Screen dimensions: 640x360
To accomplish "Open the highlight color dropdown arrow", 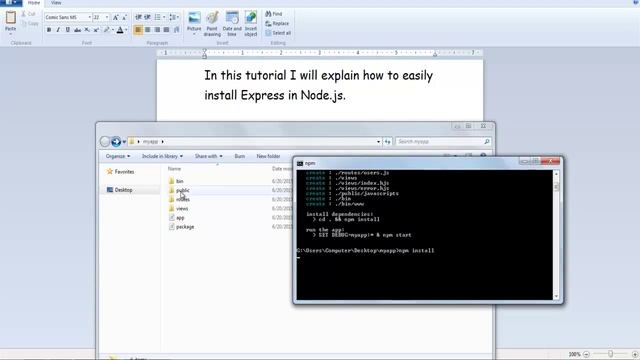I will click(x=113, y=30).
